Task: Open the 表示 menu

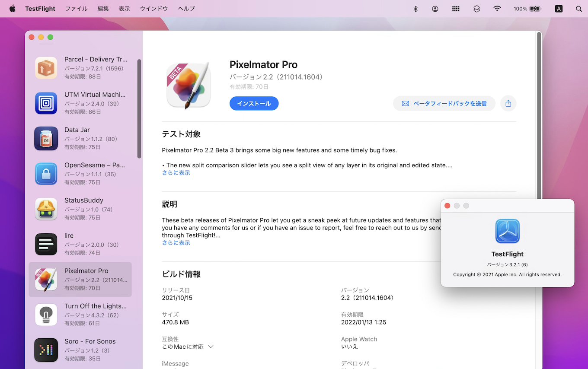Action: click(125, 9)
